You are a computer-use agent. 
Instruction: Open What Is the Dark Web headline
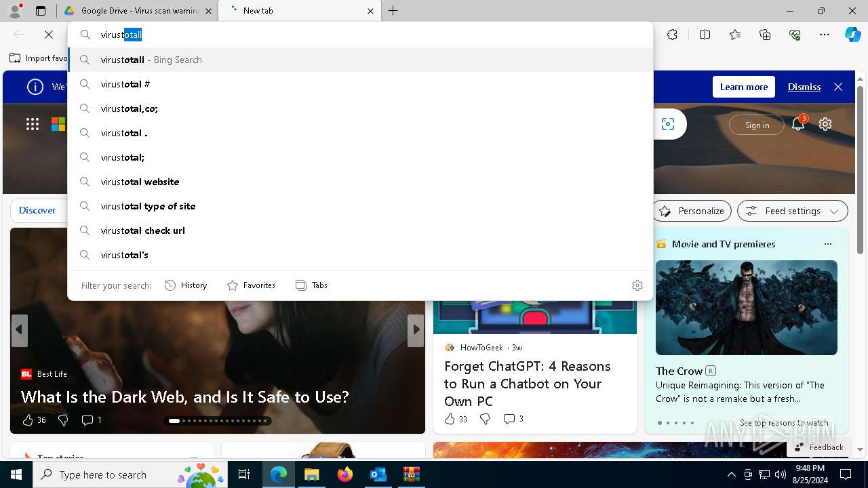(185, 396)
